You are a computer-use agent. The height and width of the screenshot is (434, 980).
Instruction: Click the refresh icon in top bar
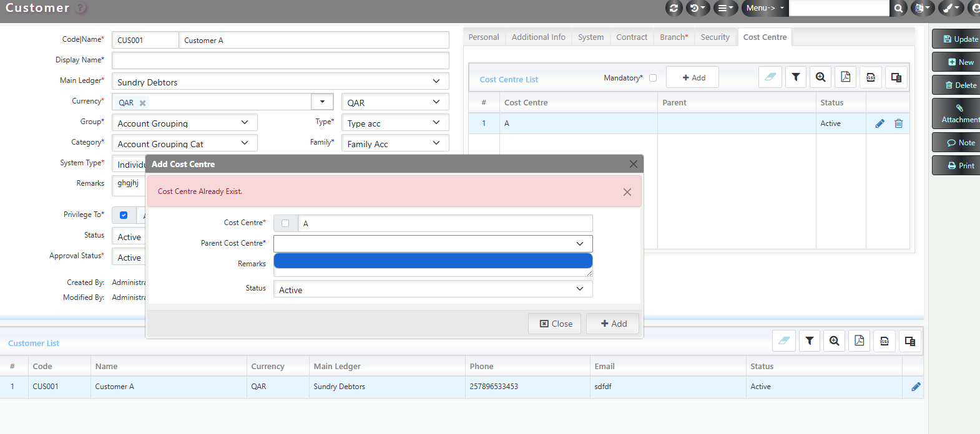674,8
